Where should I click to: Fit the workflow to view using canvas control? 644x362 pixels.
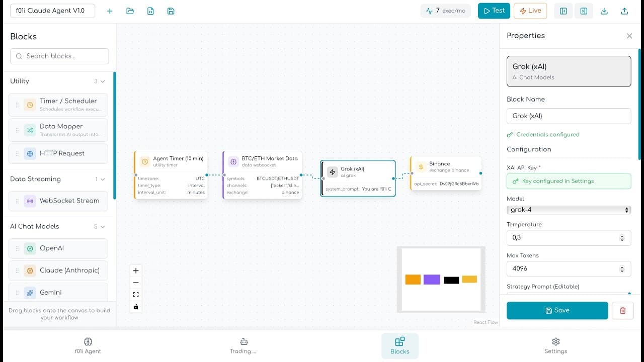135,294
